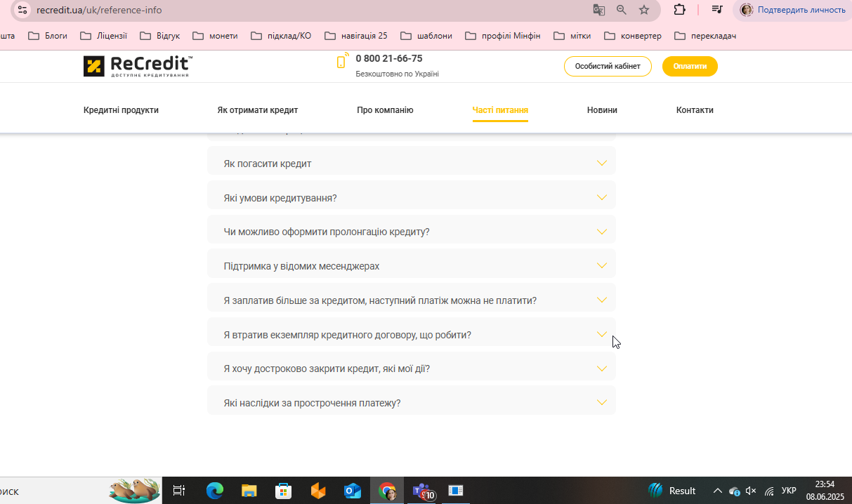Call the 0 800 21-66-75 phone number link
Viewport: 852px width, 504px height.
389,58
